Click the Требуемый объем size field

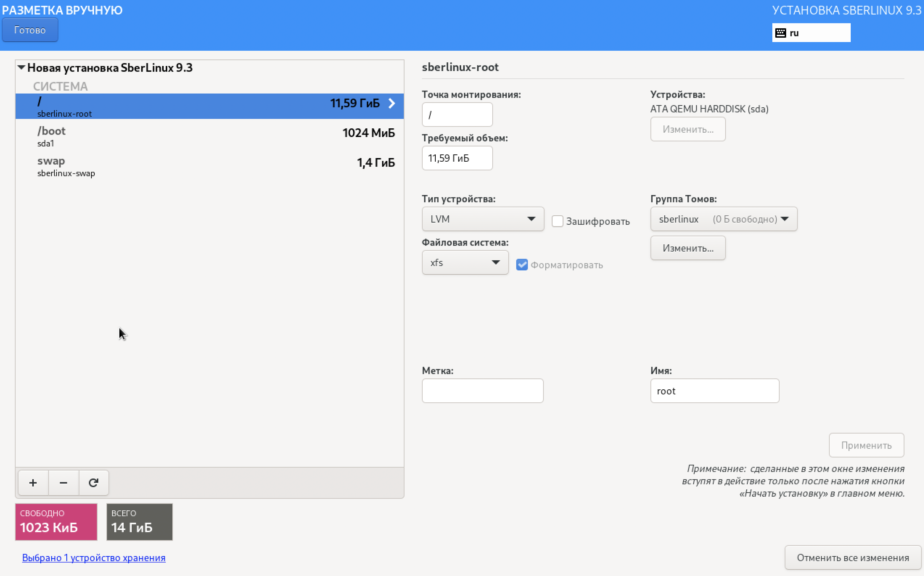click(x=457, y=158)
